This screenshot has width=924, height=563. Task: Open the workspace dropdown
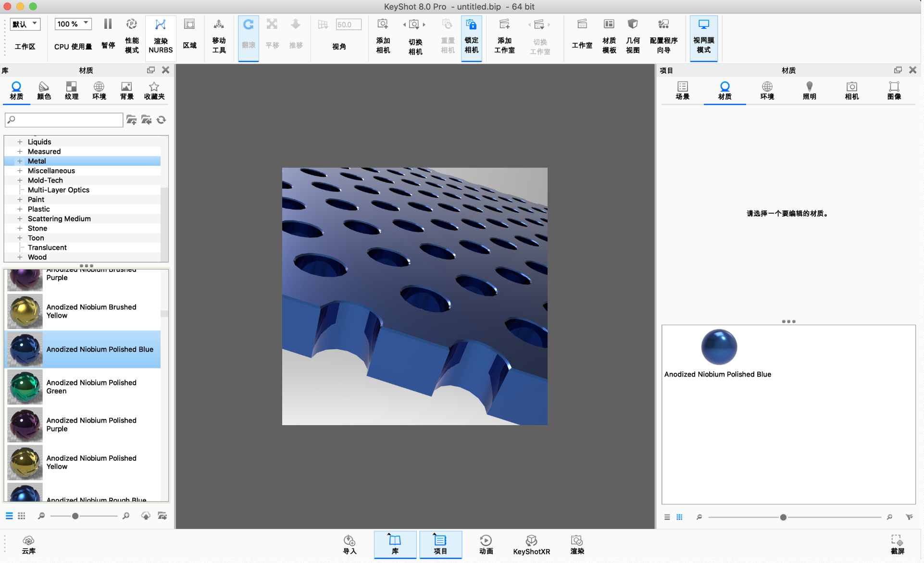25,24
